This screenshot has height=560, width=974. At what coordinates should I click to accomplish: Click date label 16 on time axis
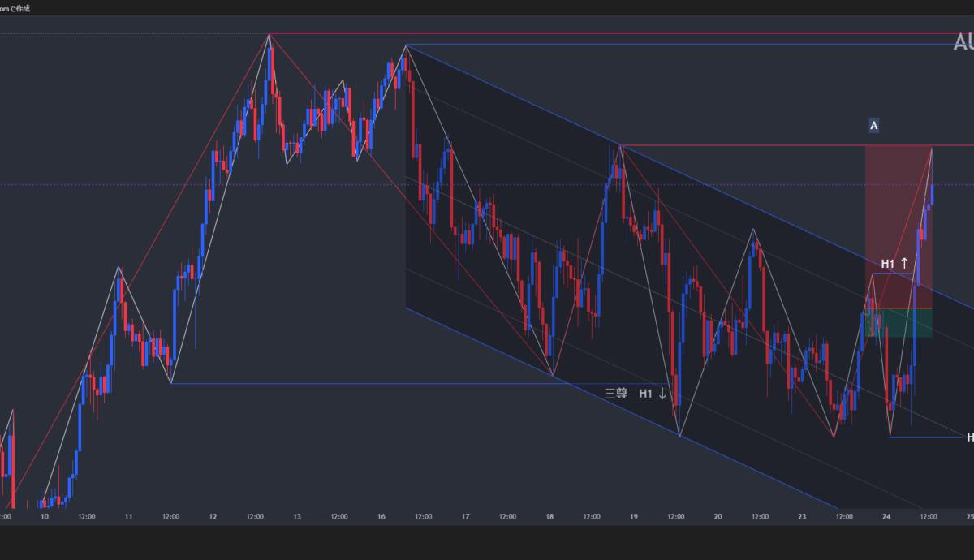381,516
